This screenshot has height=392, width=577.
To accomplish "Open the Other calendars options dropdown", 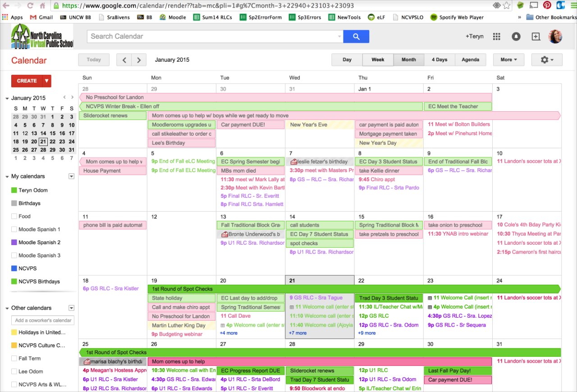I will pos(71,308).
